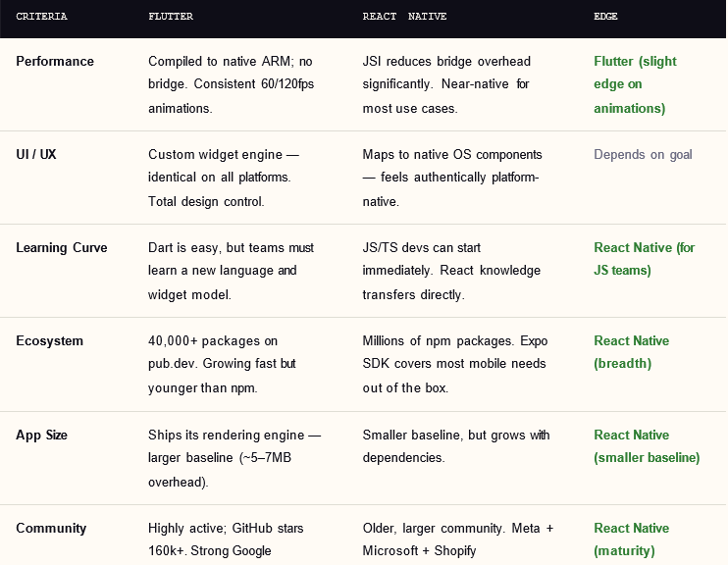Click the 'Millions of npm packages' cell
Image resolution: width=728 pixels, height=565 pixels.
454,364
